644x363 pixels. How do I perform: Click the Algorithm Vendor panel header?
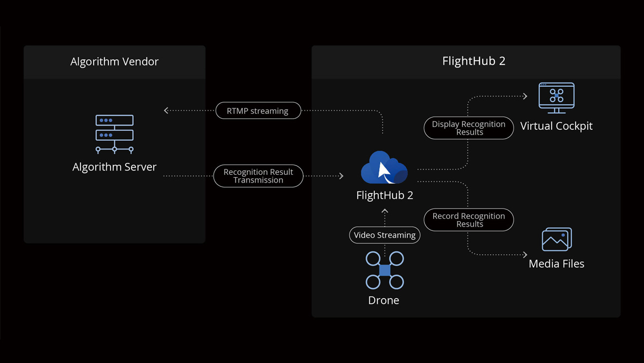(114, 62)
